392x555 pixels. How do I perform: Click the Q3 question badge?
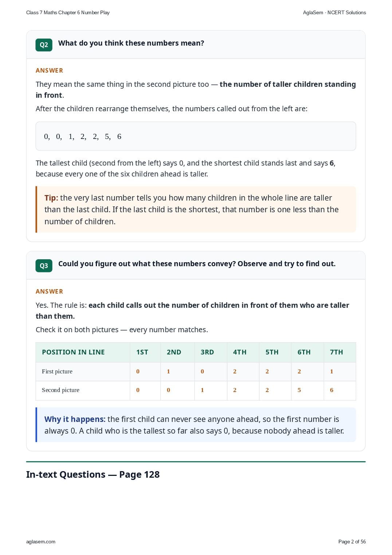click(44, 266)
